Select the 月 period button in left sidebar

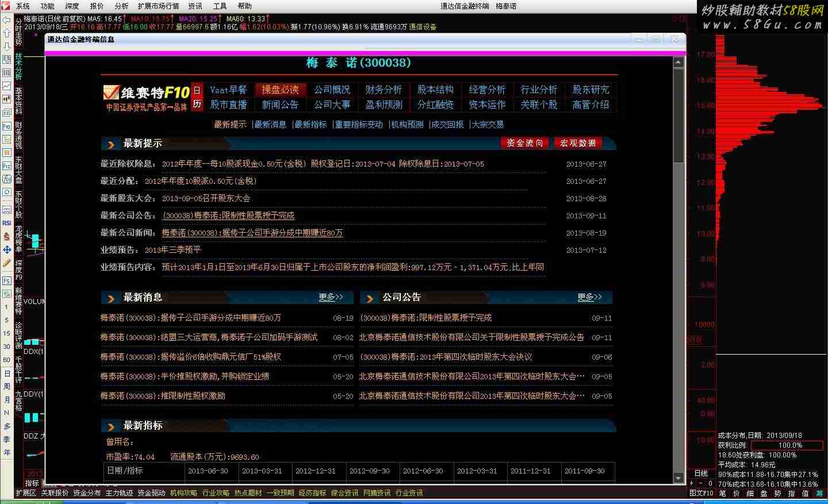click(7, 400)
